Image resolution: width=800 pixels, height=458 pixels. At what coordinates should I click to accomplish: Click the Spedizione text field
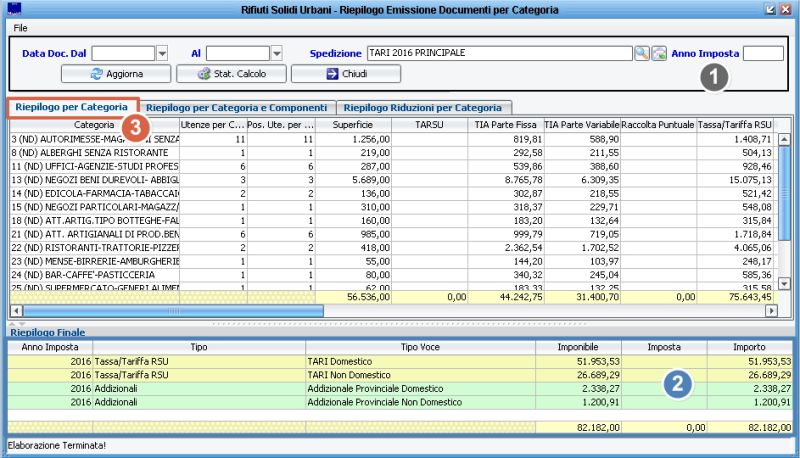click(498, 53)
